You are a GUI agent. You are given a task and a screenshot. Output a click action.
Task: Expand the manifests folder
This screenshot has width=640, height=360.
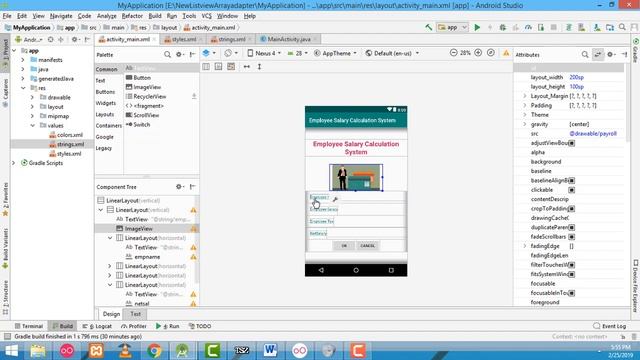(x=23, y=60)
